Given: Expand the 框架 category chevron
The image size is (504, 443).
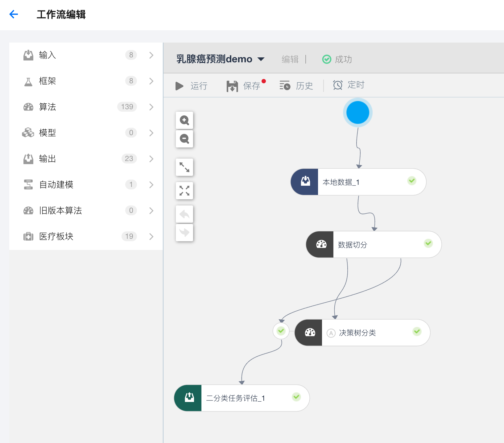Looking at the screenshot, I should [151, 81].
